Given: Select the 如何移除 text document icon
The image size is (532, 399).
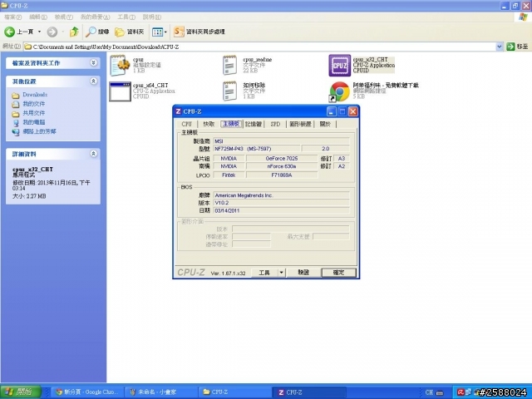Looking at the screenshot, I should [229, 91].
